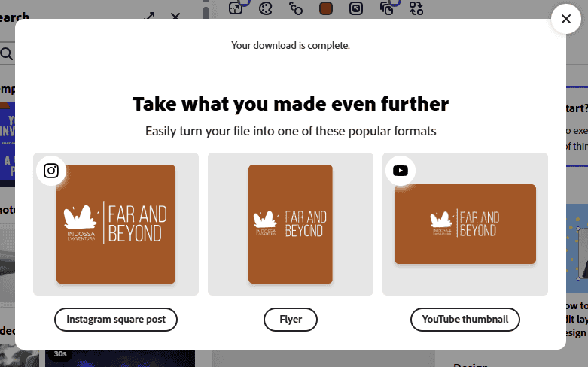
Task: Pick the brown color swatch in toolbar
Action: [x=326, y=8]
